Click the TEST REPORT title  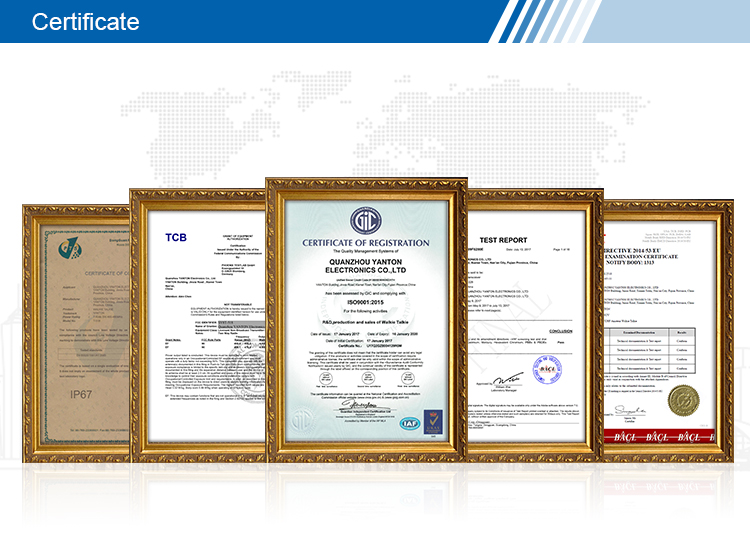point(502,240)
